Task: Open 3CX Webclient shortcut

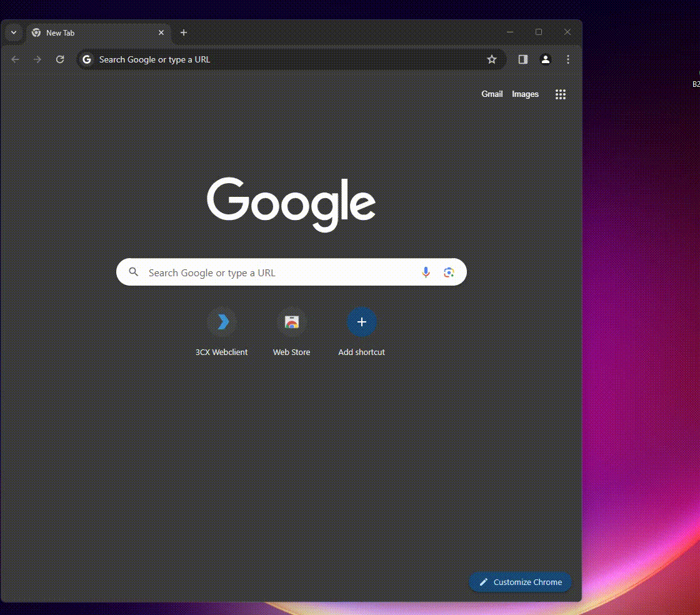Action: (x=222, y=332)
